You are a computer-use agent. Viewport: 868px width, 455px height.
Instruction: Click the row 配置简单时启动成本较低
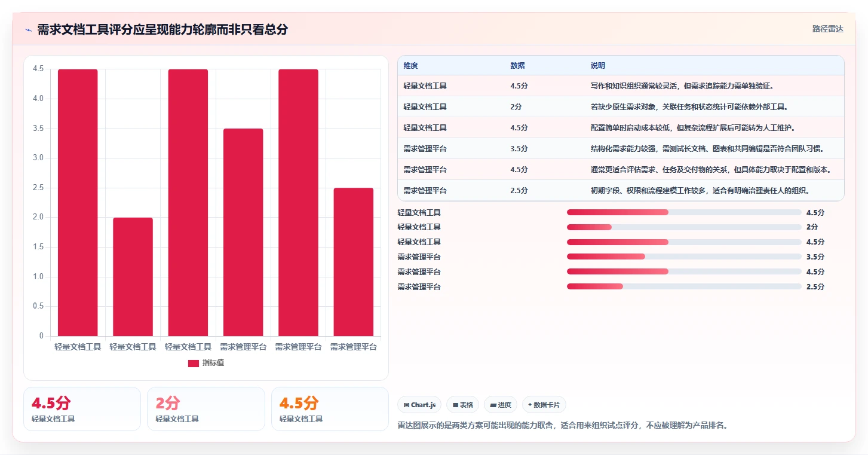621,128
